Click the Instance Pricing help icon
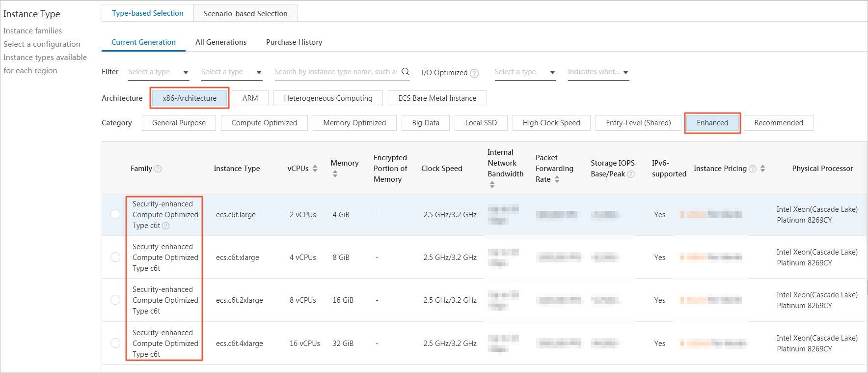 coord(753,169)
